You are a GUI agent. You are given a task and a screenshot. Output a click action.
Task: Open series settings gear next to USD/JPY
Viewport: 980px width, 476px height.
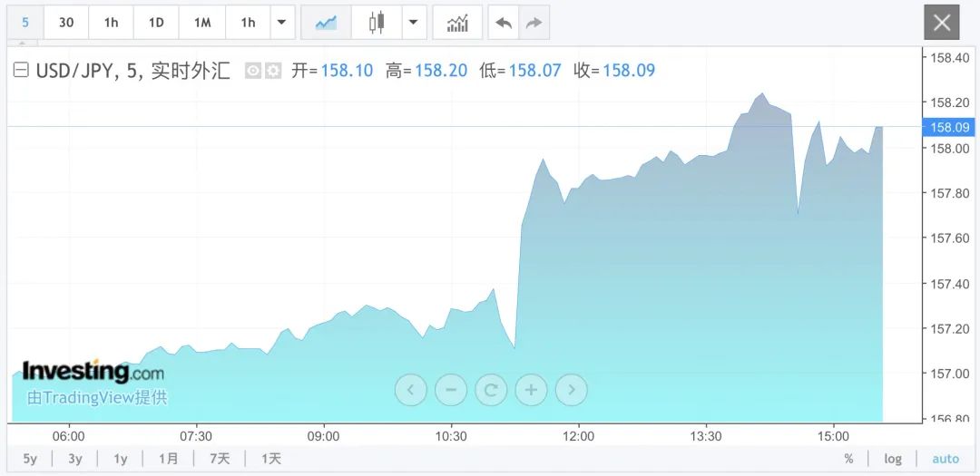pos(273,71)
